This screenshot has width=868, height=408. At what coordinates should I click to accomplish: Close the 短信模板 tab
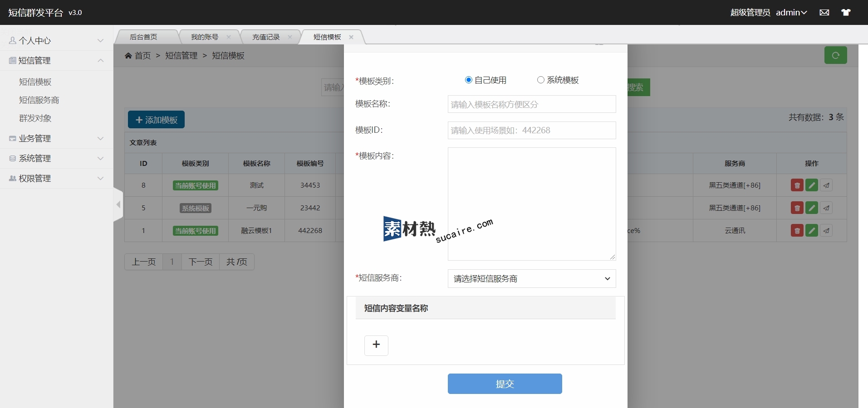click(x=351, y=37)
